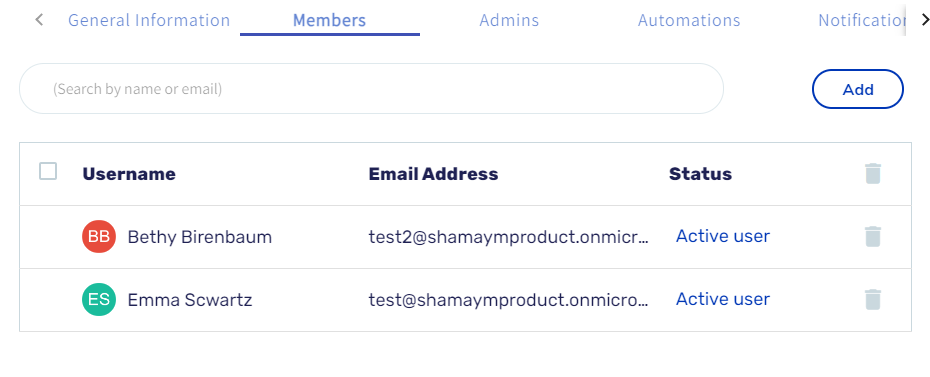930x377 pixels.
Task: Click the BB avatar circle
Action: point(98,237)
